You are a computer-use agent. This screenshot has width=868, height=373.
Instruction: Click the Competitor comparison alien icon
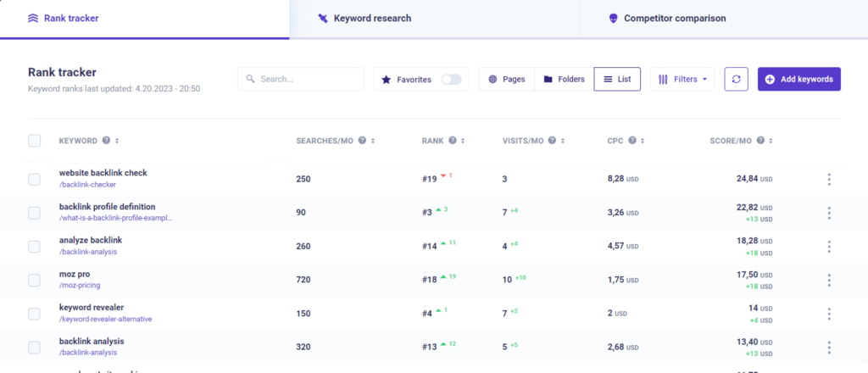[613, 19]
